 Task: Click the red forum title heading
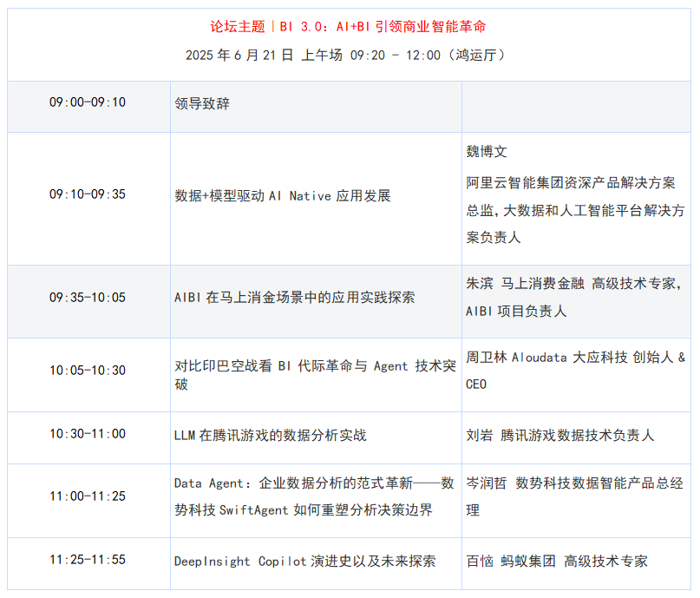tap(348, 27)
